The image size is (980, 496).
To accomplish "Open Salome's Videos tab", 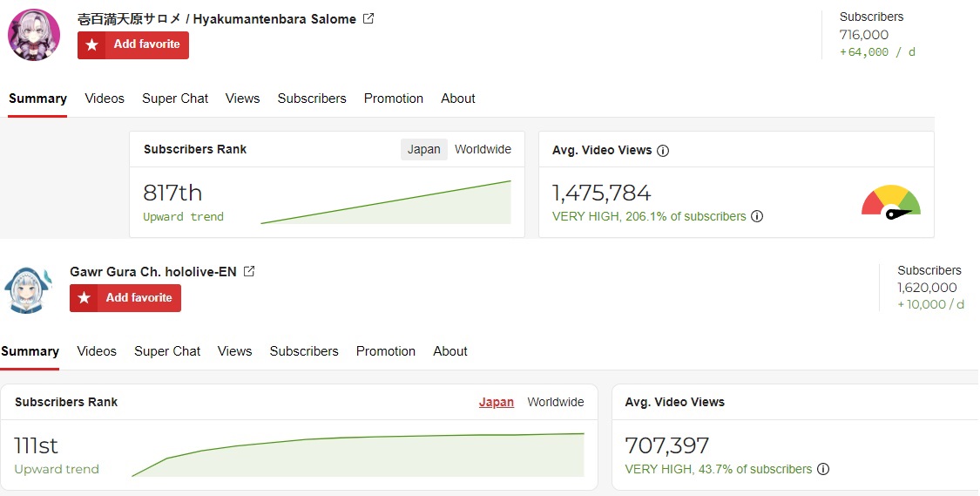I will coord(105,99).
